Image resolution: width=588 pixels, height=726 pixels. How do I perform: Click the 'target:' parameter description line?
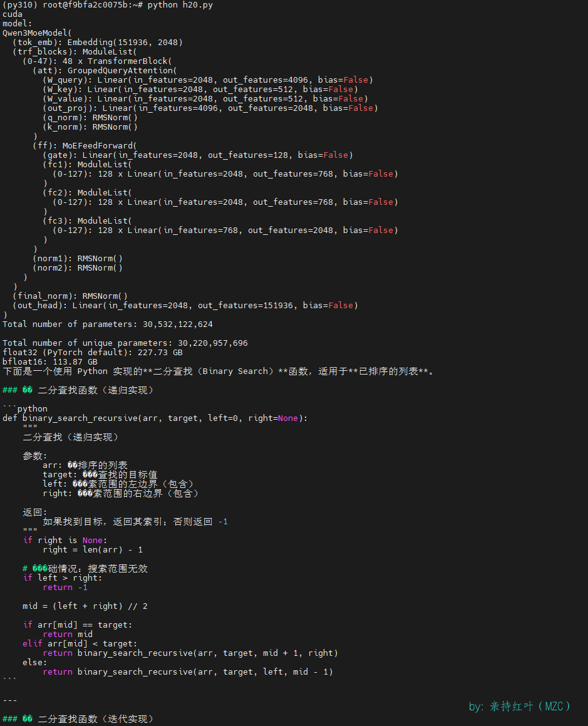pyautogui.click(x=100, y=475)
